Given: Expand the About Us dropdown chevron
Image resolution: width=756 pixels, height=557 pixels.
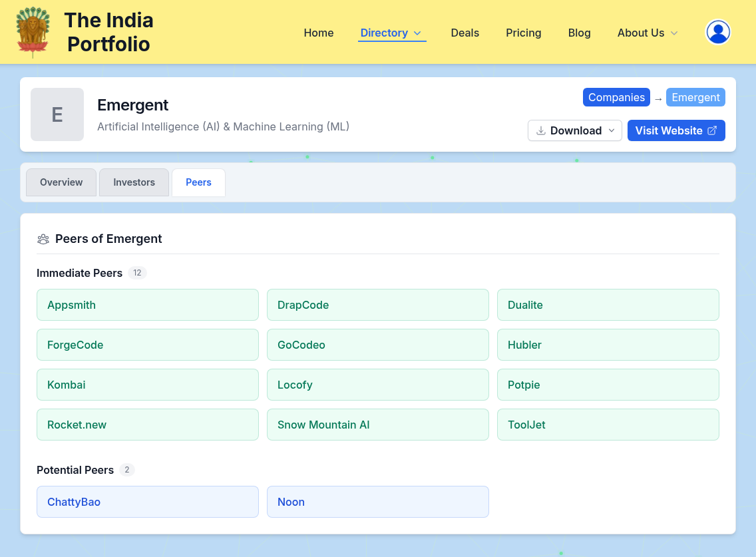Looking at the screenshot, I should click(674, 33).
